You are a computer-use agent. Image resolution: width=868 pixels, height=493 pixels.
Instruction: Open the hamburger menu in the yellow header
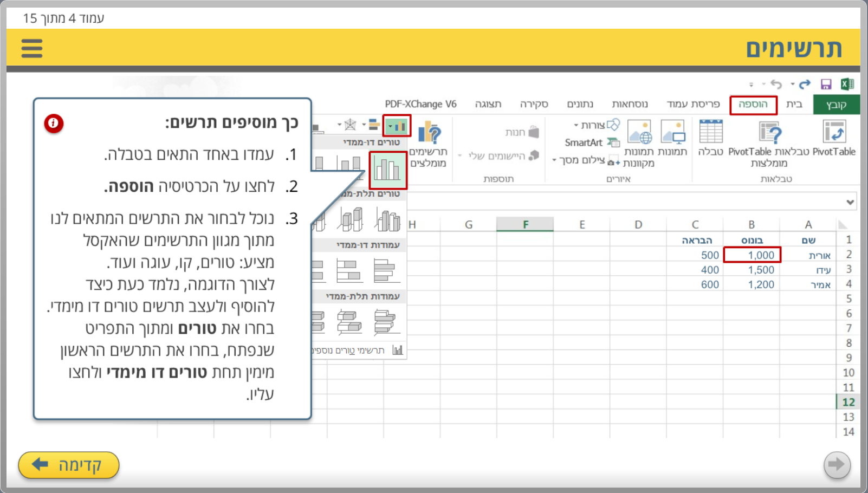point(32,48)
